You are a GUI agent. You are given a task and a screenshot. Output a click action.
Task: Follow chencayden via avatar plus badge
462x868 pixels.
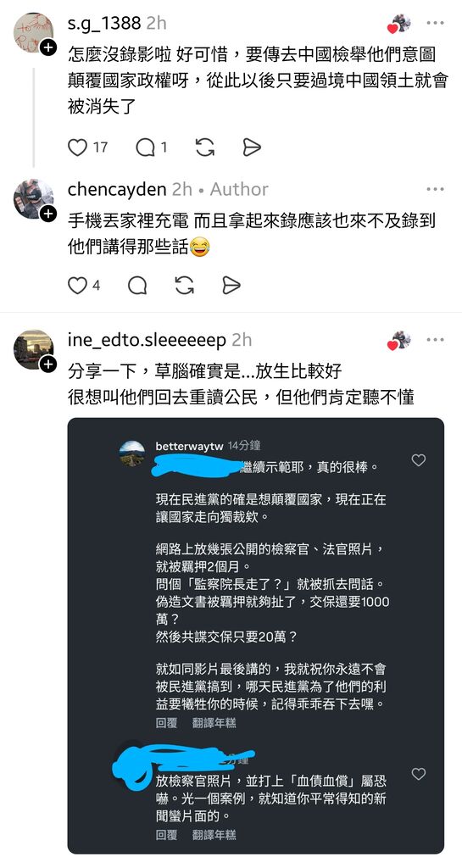[x=48, y=213]
